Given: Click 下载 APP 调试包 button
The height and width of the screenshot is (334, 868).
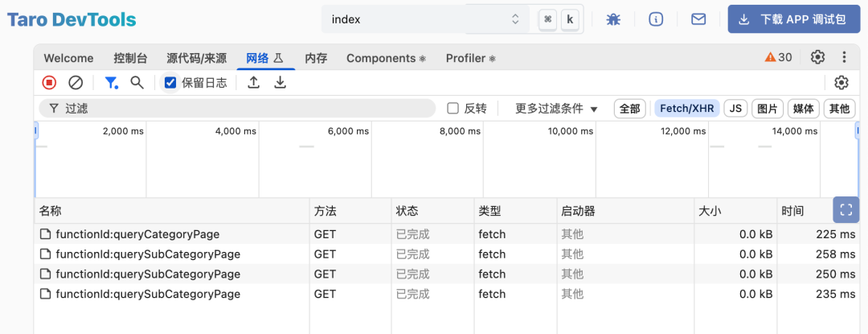Looking at the screenshot, I should [794, 19].
